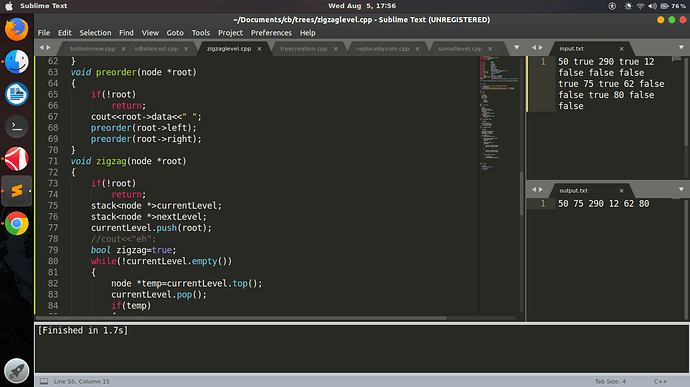Open the Selection menu
The height and width of the screenshot is (387, 690).
click(95, 33)
